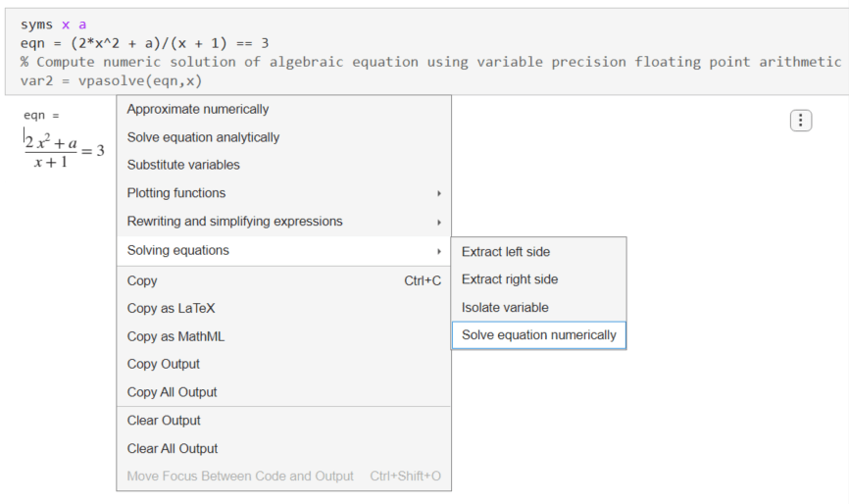Screen dimensions: 849x504
Task: Click Solve equation numerically
Action: tap(539, 335)
